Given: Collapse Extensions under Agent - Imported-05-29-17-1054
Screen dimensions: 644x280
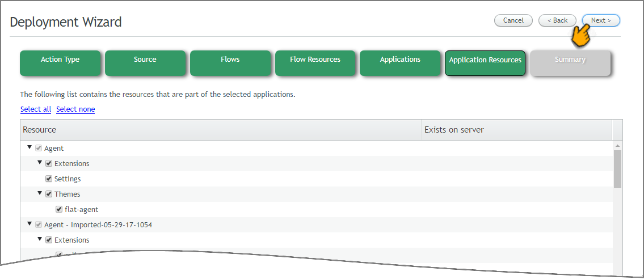Looking at the screenshot, I should coord(40,239).
